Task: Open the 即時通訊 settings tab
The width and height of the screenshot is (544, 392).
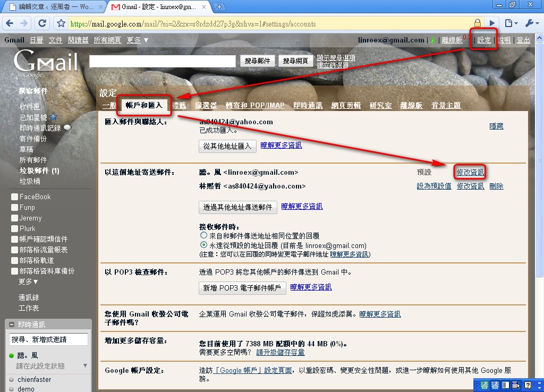Action: [308, 106]
